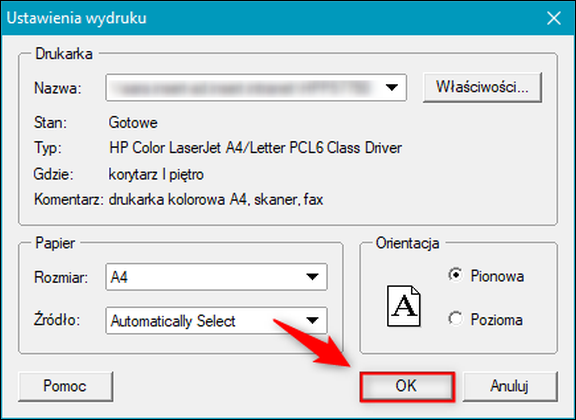The height and width of the screenshot is (420, 576).
Task: Expand the Nazwa printer dropdown arrow
Action: 392,87
